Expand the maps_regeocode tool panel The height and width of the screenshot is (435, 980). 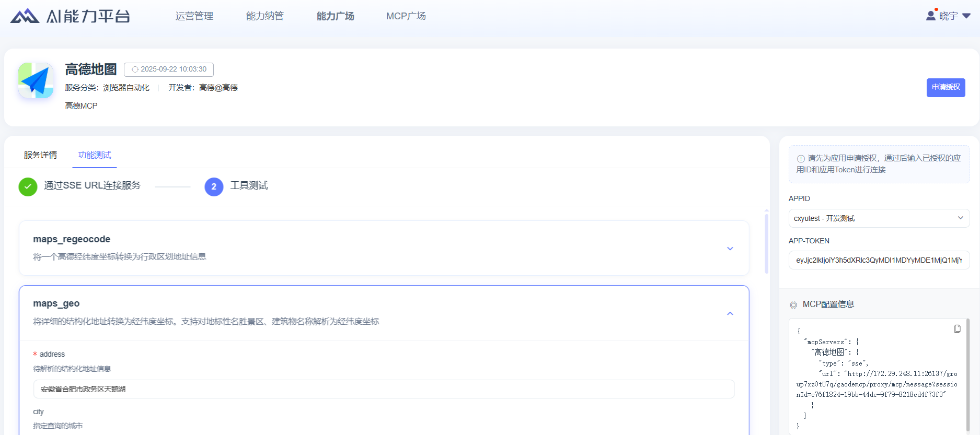pyautogui.click(x=730, y=249)
